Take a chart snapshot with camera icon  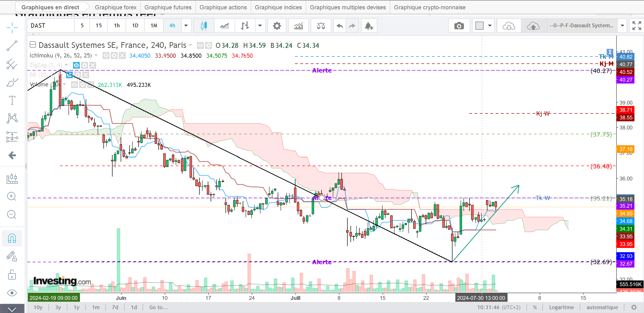(x=459, y=26)
